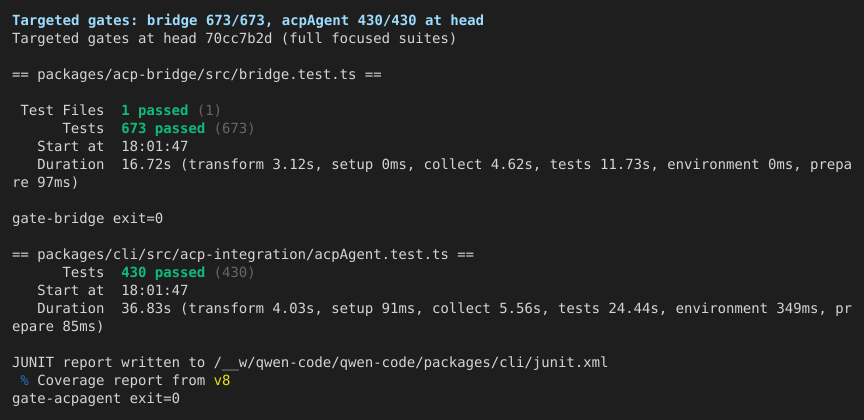Click the gray (673) total count

point(234,128)
